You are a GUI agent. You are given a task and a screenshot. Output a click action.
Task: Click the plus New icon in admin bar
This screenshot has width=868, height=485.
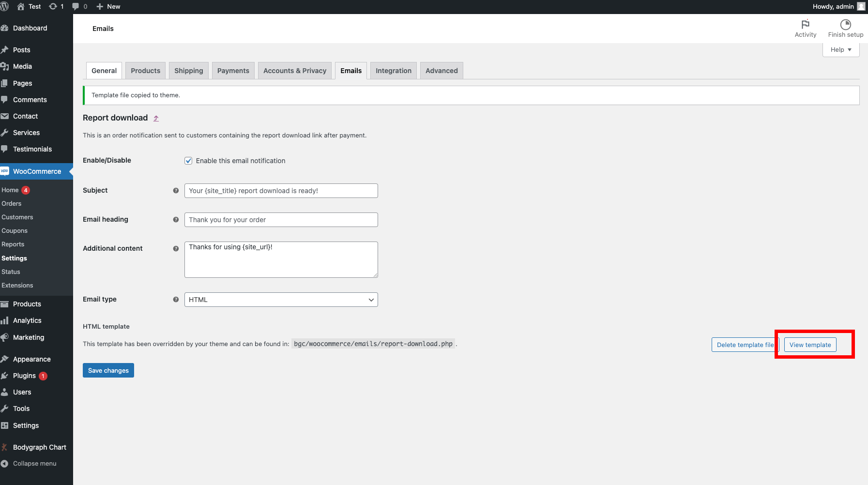tap(100, 6)
